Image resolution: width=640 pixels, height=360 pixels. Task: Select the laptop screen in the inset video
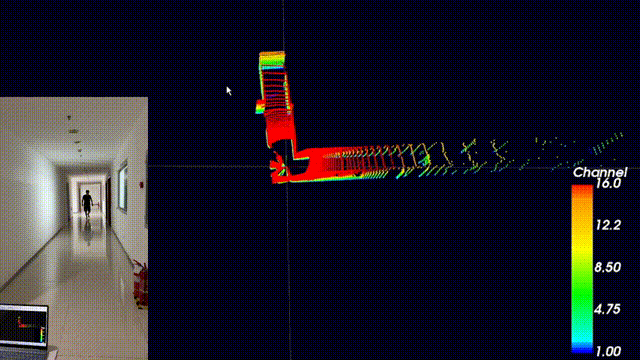tap(23, 326)
